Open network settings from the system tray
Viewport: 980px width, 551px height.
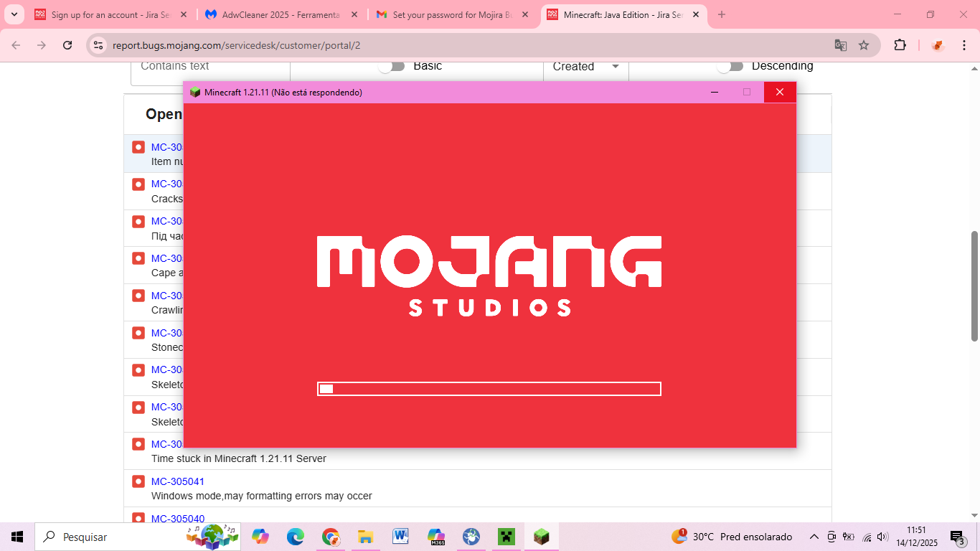867,537
